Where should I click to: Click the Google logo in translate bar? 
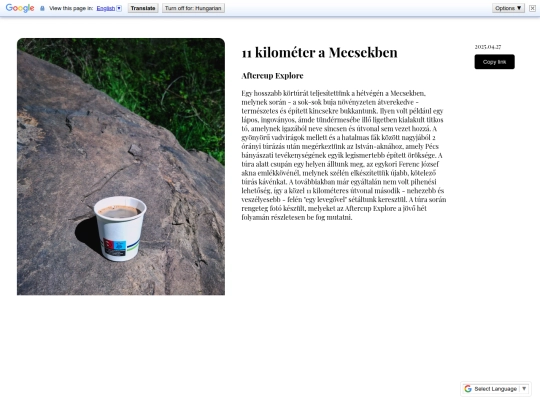(20, 8)
